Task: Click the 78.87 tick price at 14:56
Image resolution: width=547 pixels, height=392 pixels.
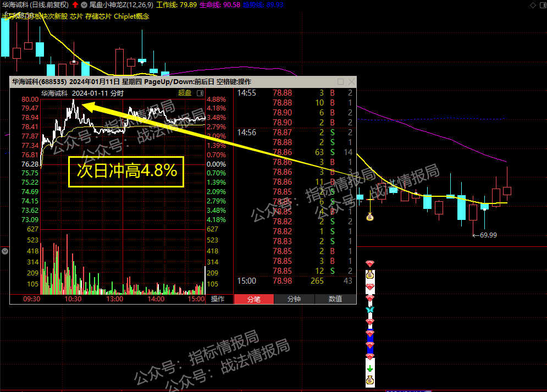Action: click(283, 132)
